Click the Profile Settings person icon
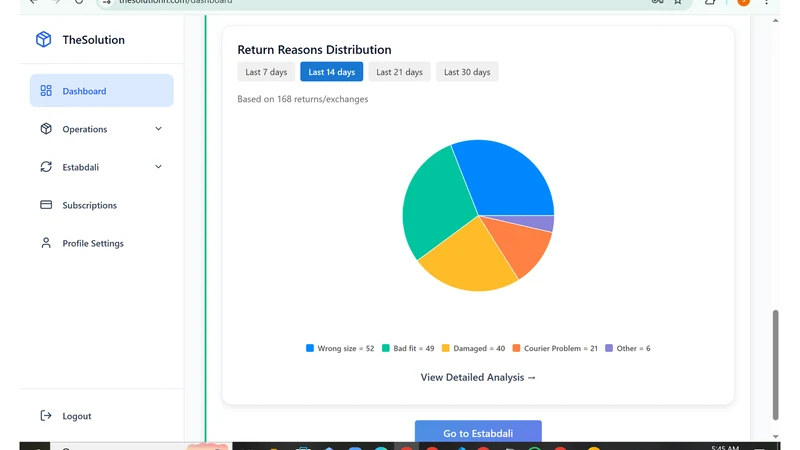Viewport: 800px width, 450px height. coord(46,243)
